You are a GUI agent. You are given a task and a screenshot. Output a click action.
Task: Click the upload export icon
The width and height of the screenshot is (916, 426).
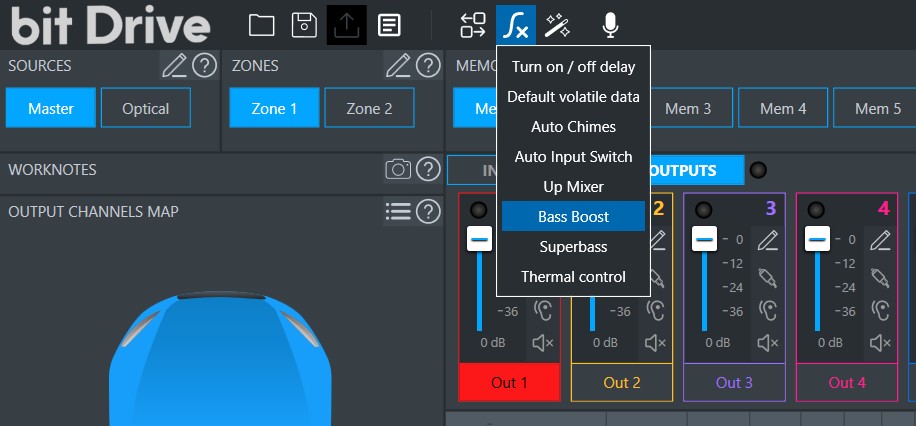(x=347, y=25)
